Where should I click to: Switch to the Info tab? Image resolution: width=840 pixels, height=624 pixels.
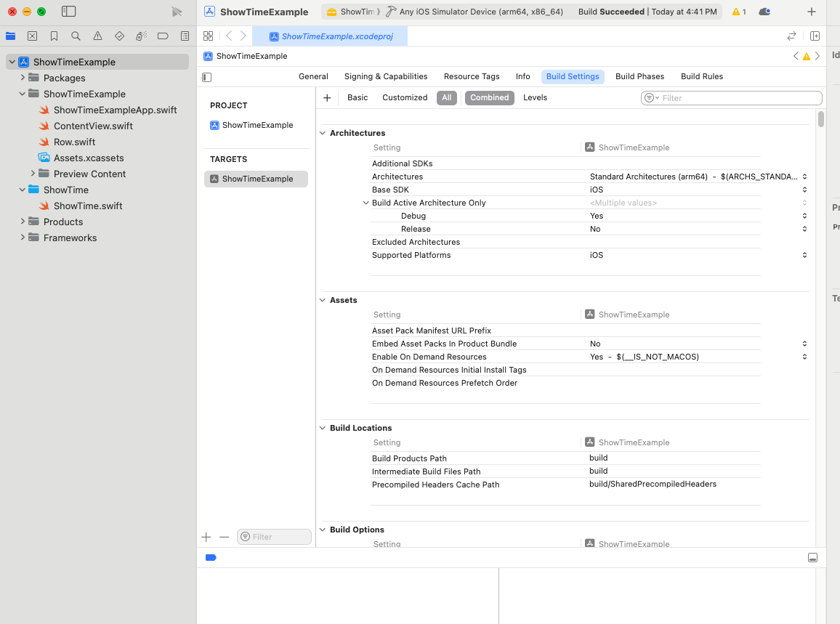click(x=523, y=76)
